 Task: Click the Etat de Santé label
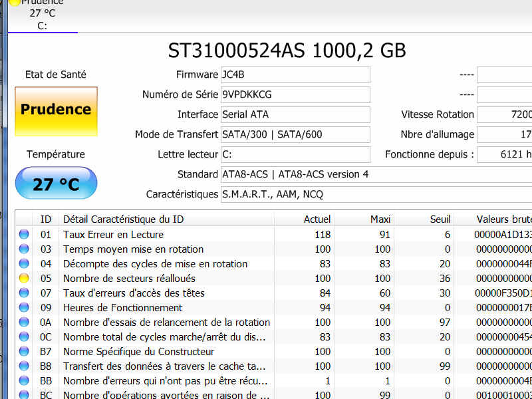(x=56, y=74)
